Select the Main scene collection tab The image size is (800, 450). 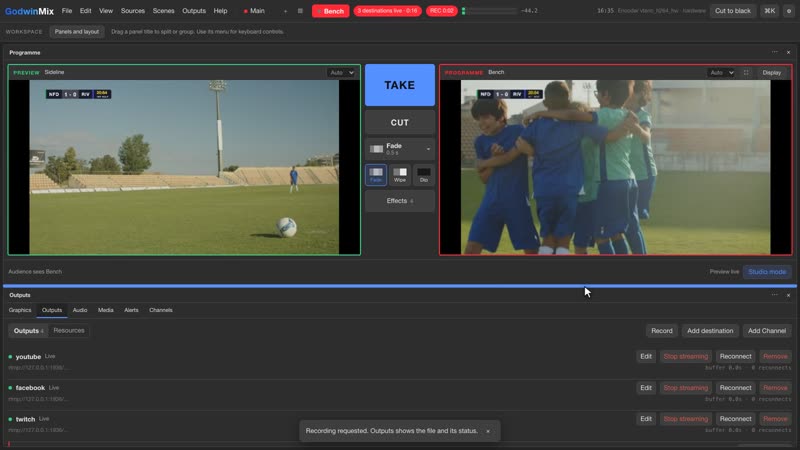[x=254, y=11]
